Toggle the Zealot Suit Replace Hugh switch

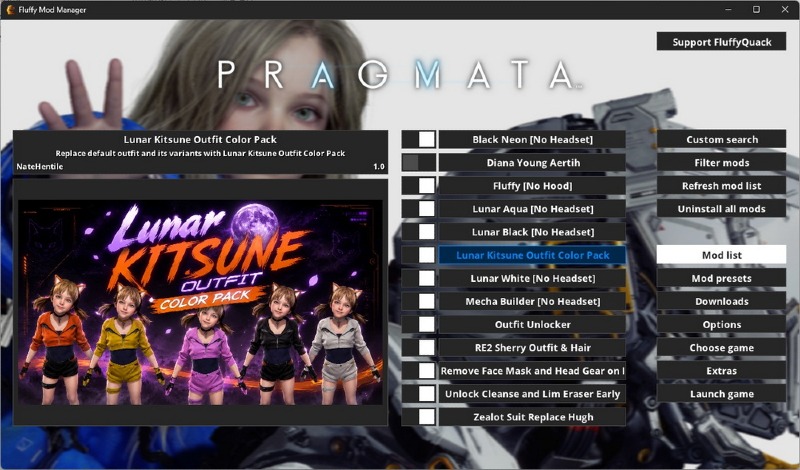(x=419, y=417)
